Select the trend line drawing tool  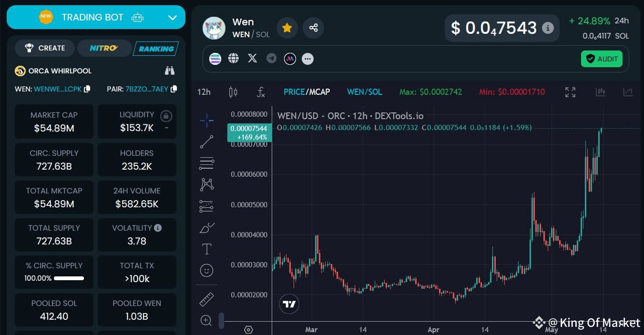tap(206, 142)
